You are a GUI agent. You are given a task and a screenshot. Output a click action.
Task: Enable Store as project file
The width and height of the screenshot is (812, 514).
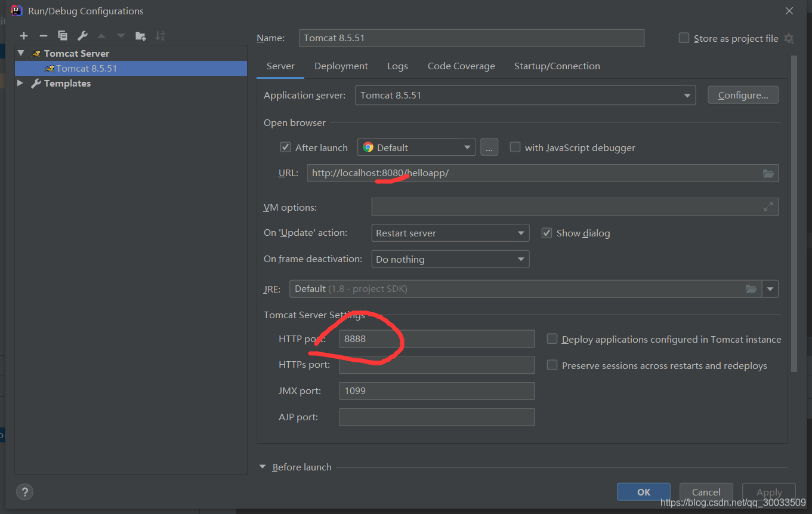pyautogui.click(x=684, y=38)
